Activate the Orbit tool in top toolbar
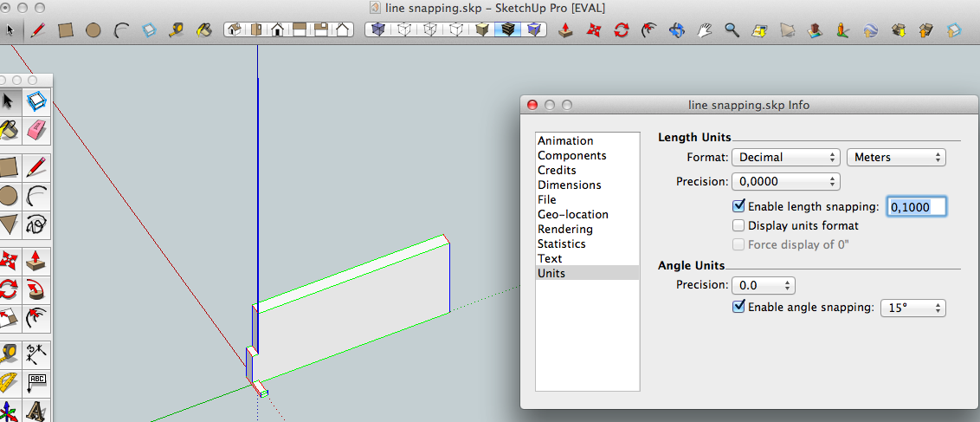This screenshot has height=422, width=980. coord(677,30)
